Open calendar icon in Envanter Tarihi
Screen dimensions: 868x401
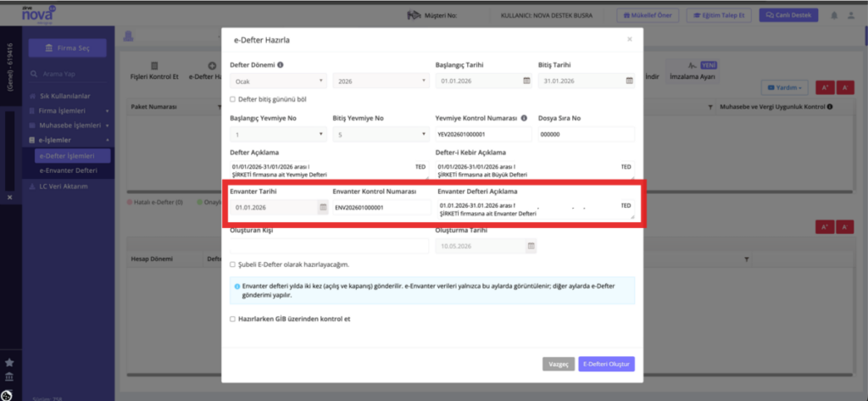coord(323,208)
